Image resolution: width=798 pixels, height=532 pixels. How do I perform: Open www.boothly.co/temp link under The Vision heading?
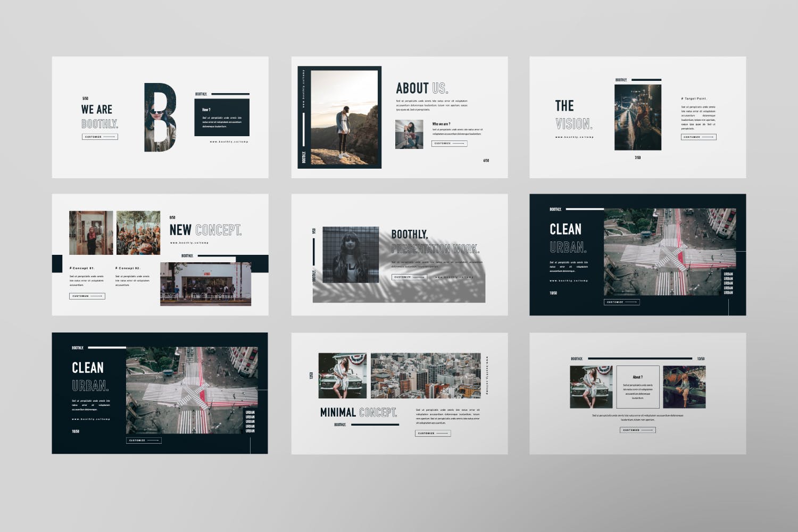(574, 137)
